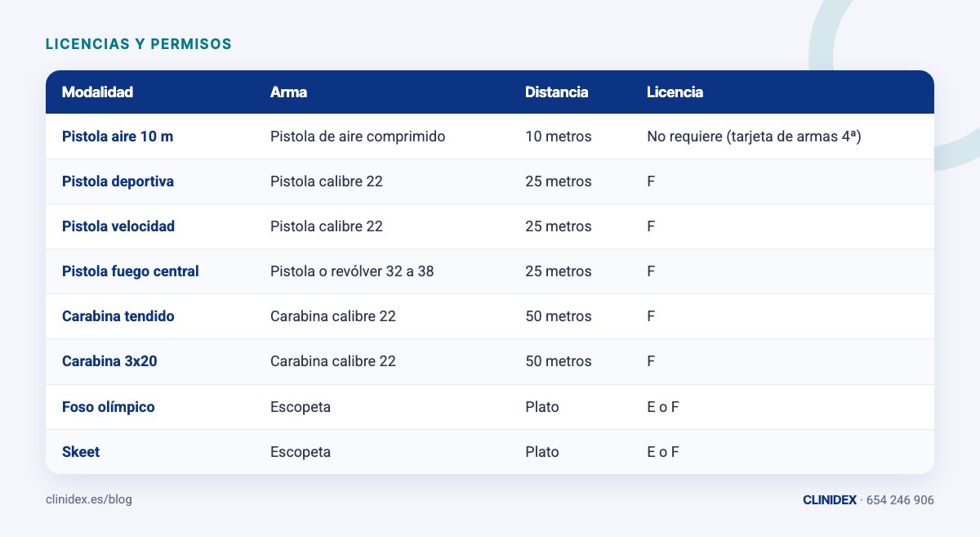Click '25 metros' in Pistola velocidad row
The image size is (980, 537).
click(558, 226)
